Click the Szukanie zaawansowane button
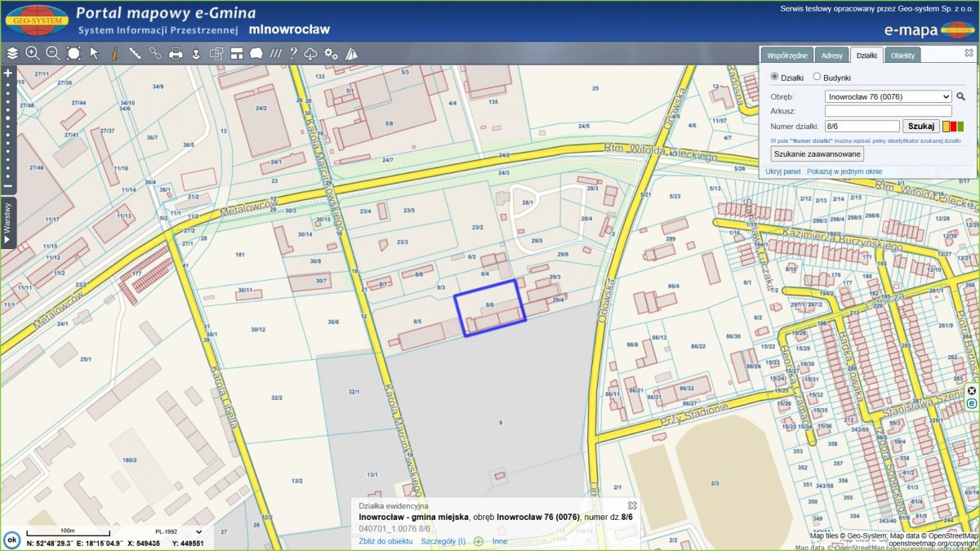Image resolution: width=980 pixels, height=551 pixels. click(817, 154)
